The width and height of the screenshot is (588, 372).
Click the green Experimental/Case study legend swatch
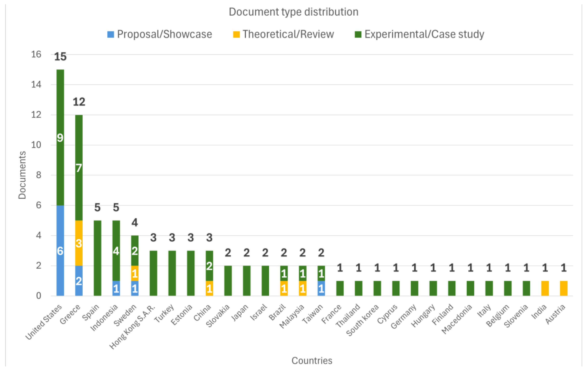tap(358, 34)
